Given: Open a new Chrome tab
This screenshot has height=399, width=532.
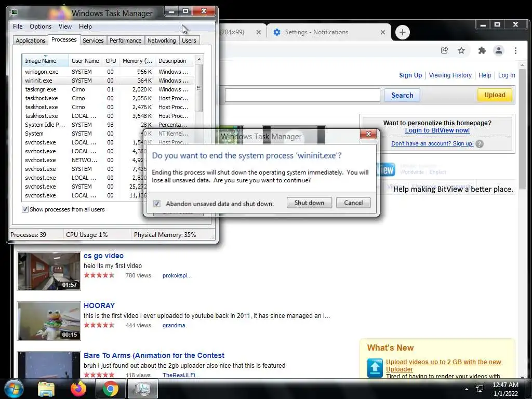Looking at the screenshot, I should coord(403,32).
